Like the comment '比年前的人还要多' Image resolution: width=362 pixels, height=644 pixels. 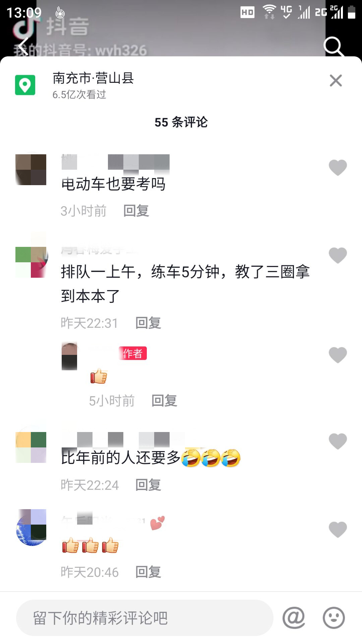click(x=338, y=441)
